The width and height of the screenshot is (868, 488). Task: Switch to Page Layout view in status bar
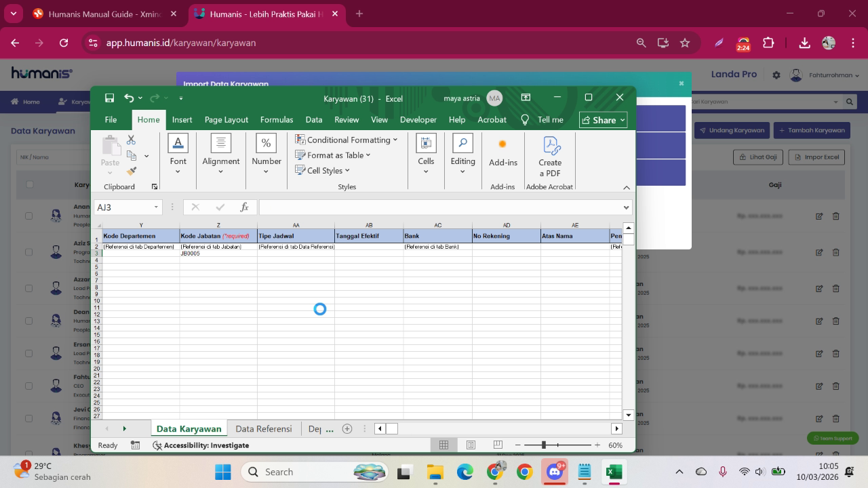point(471,445)
